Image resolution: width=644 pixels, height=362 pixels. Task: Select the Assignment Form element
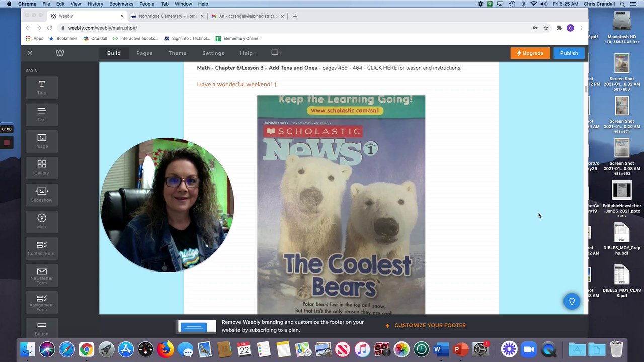tap(42, 302)
